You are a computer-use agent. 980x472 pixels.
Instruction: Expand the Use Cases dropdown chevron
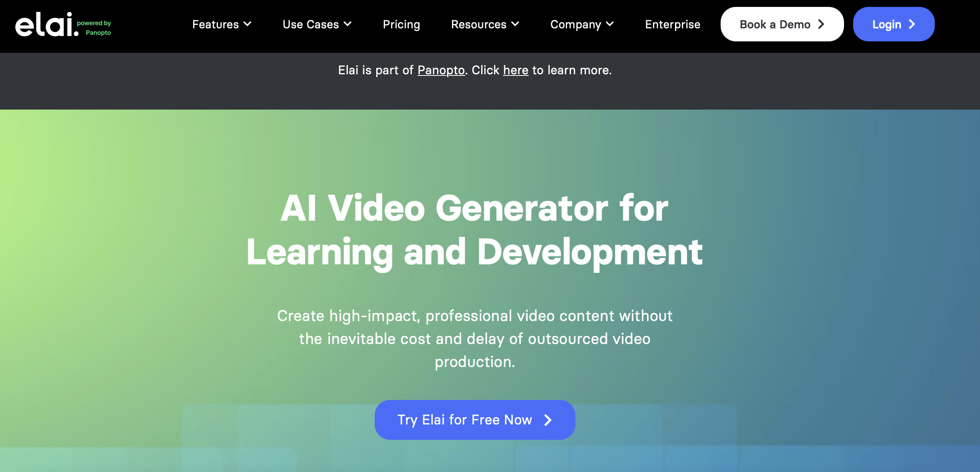[x=347, y=24]
